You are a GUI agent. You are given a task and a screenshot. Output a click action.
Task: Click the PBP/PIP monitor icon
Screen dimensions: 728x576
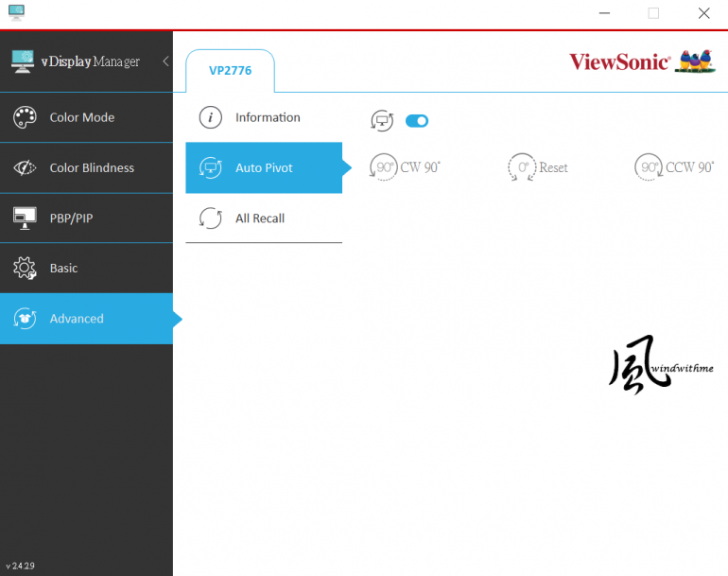tap(25, 218)
